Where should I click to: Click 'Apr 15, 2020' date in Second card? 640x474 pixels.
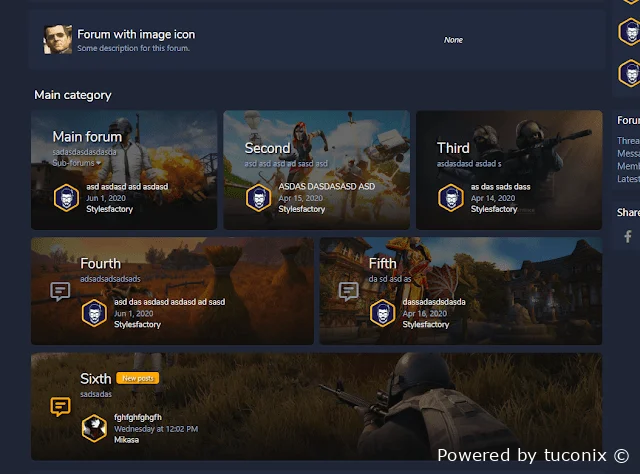[x=300, y=198]
